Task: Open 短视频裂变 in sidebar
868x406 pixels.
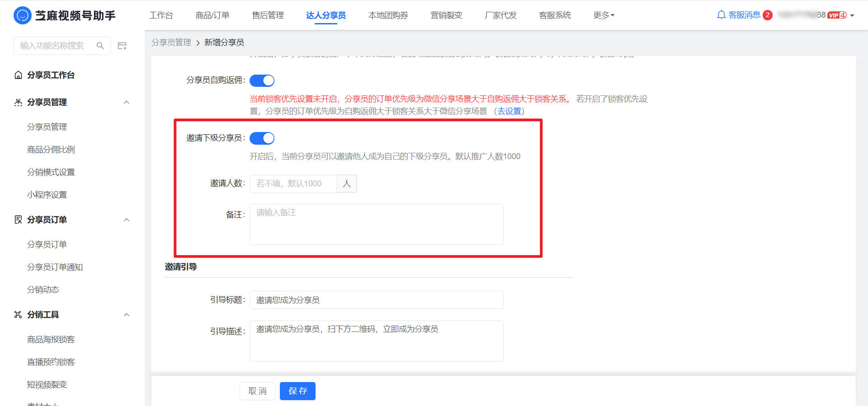Action: pos(47,385)
